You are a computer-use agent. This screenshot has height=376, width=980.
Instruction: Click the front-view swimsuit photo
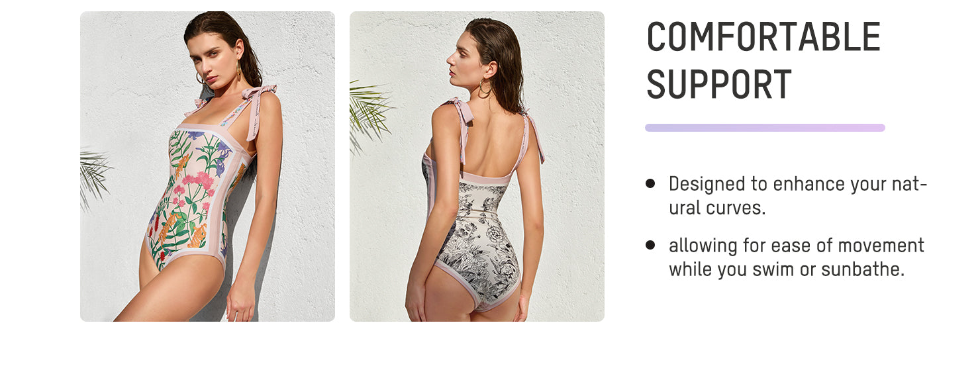click(x=207, y=166)
